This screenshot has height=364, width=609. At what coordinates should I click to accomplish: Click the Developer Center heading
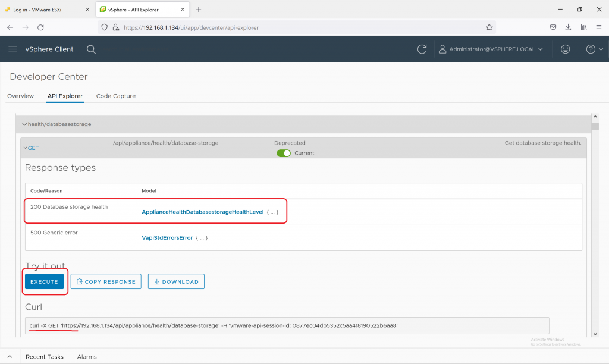[x=49, y=77]
